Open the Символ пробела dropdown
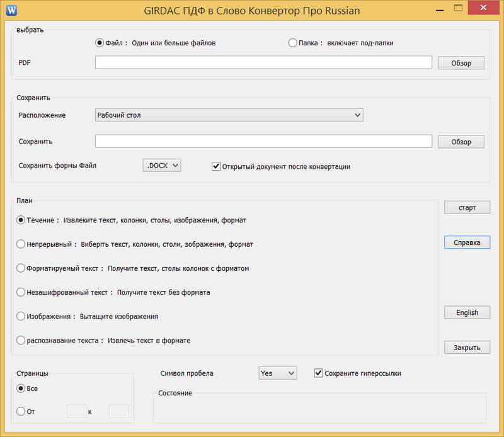Viewport: 504px width, 437px height. click(x=277, y=373)
